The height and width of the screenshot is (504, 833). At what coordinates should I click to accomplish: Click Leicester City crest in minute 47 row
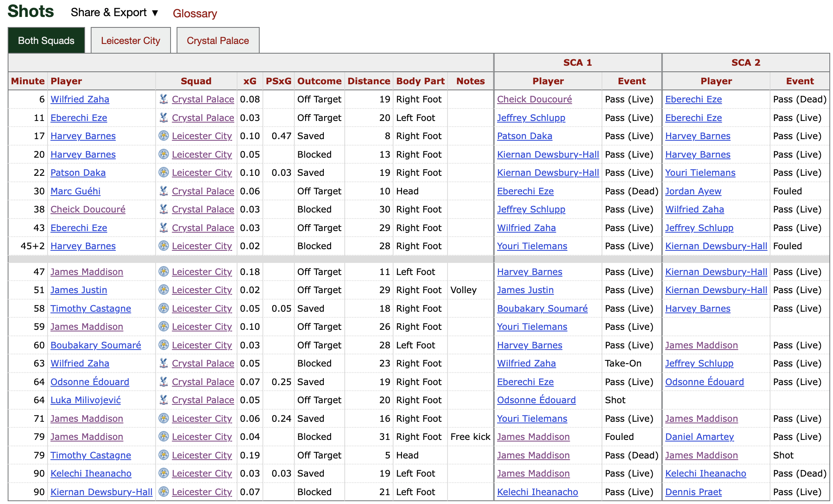coord(164,272)
